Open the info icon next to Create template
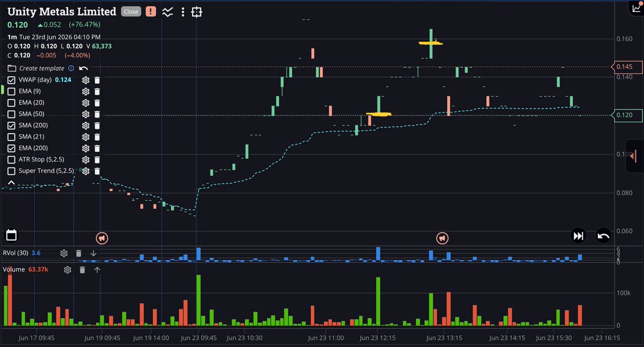644x347 pixels. click(x=71, y=69)
